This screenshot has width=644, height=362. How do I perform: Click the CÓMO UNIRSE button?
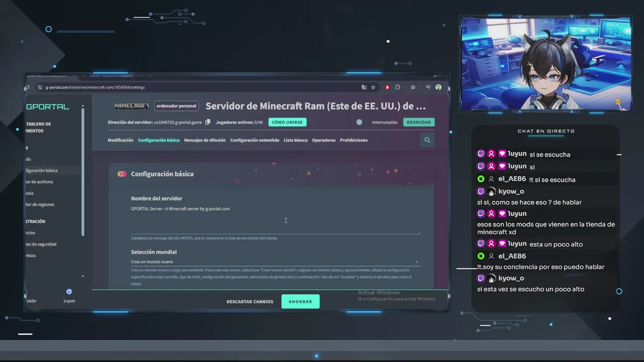point(287,122)
